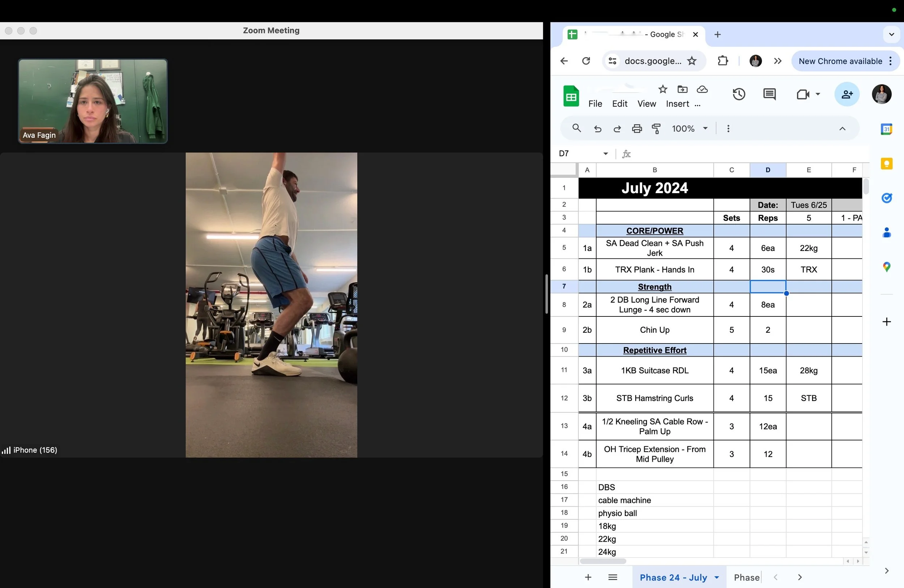This screenshot has width=904, height=588.
Task: Open the comments icon in Sheets
Action: [x=769, y=94]
